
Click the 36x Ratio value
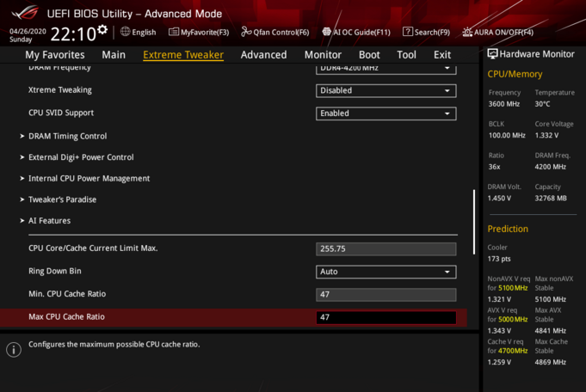click(494, 167)
